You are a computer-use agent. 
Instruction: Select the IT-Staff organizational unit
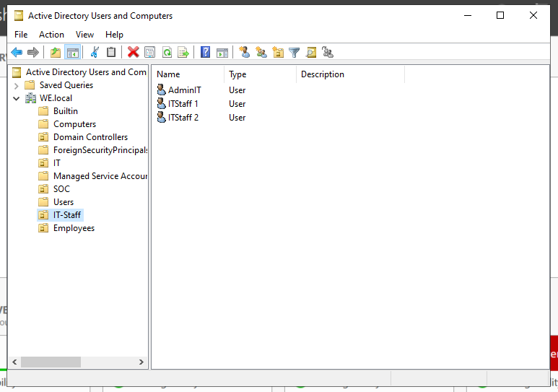pyautogui.click(x=67, y=215)
